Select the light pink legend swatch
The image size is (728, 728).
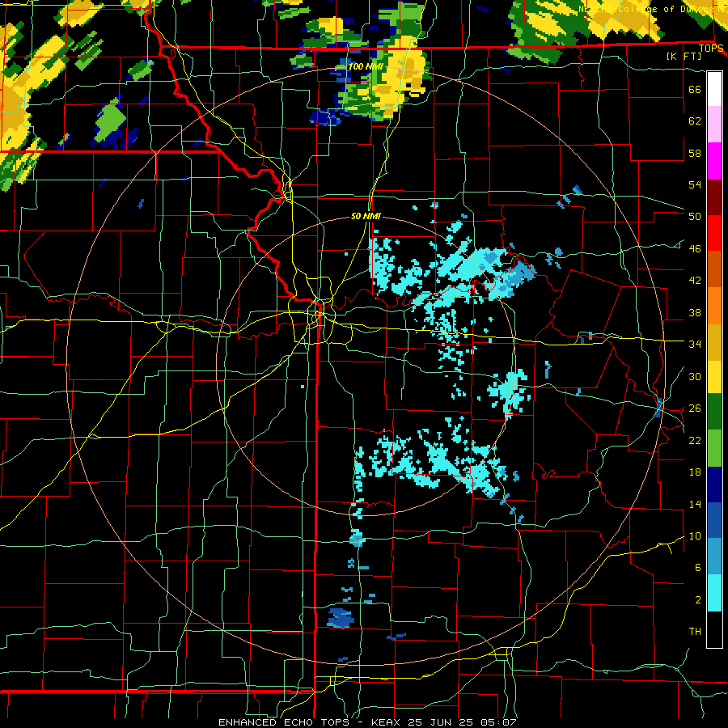(714, 125)
